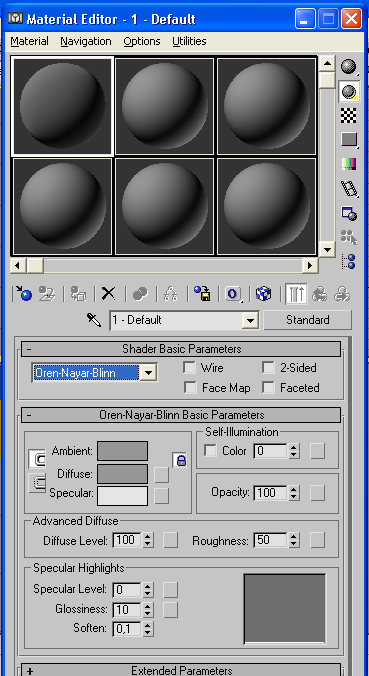Collapse Oren-Nayar-Blinn Basic Parameters rollout

181,415
